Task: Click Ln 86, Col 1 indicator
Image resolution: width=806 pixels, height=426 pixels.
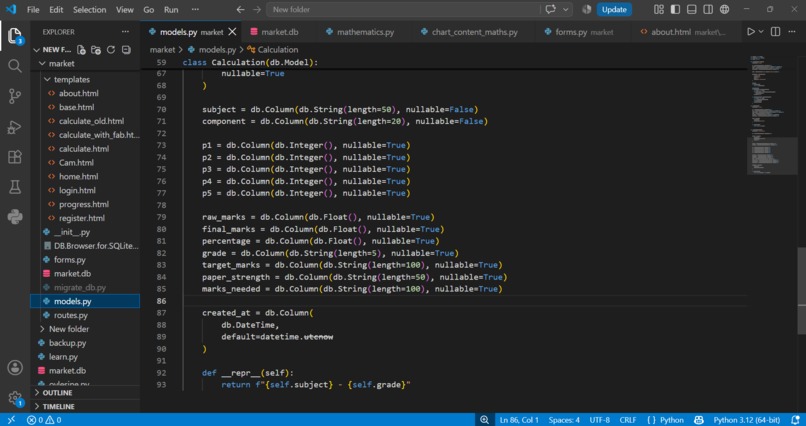Action: click(x=519, y=420)
